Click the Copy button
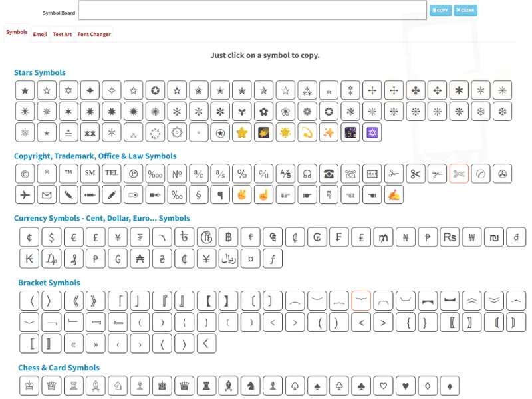532x399 pixels. tap(440, 10)
